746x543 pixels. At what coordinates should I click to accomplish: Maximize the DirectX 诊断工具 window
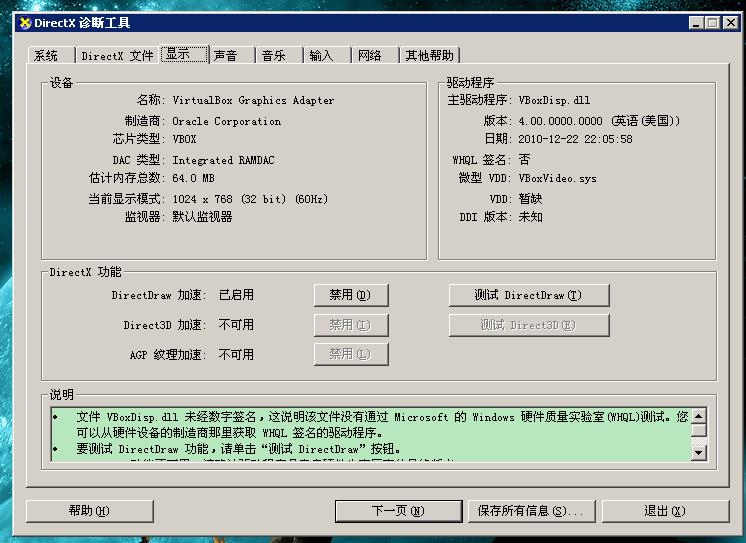tap(713, 22)
